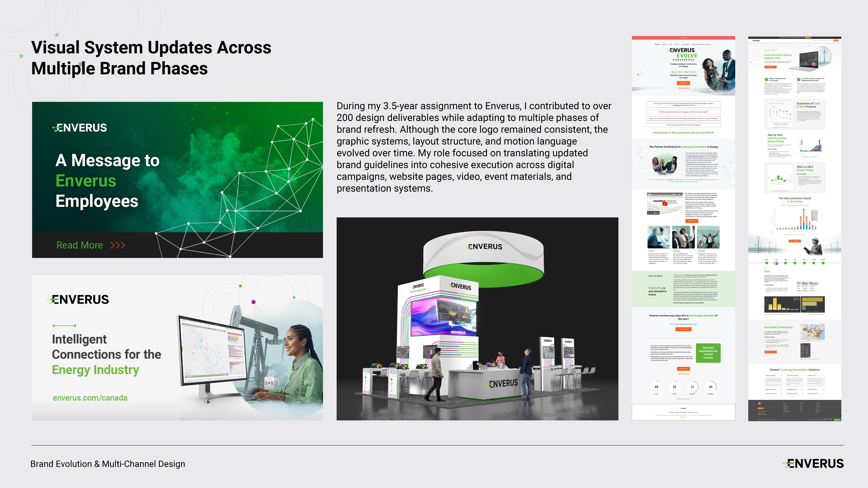
Task: Click the cvent logo in EVOLVE footer
Action: click(x=683, y=408)
